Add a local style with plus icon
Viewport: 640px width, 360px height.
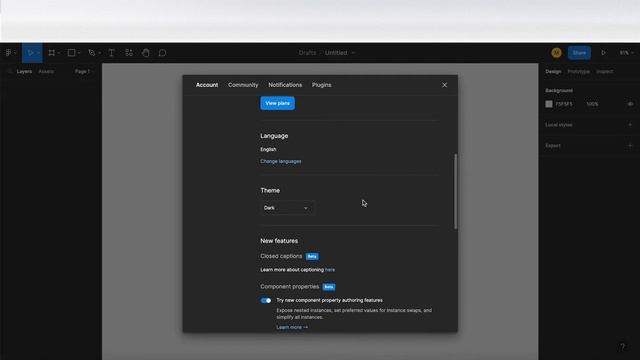click(630, 124)
